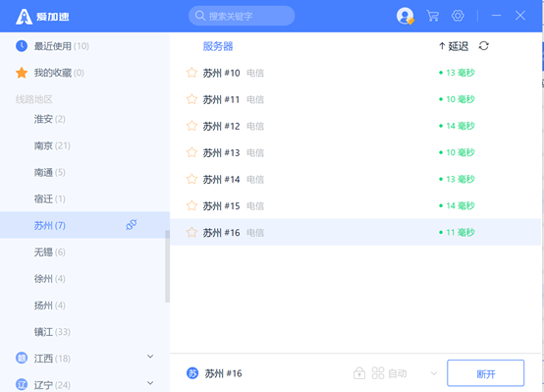This screenshot has width=544, height=392.
Task: Open the 自动 mode dropdown arrow
Action: [x=434, y=373]
